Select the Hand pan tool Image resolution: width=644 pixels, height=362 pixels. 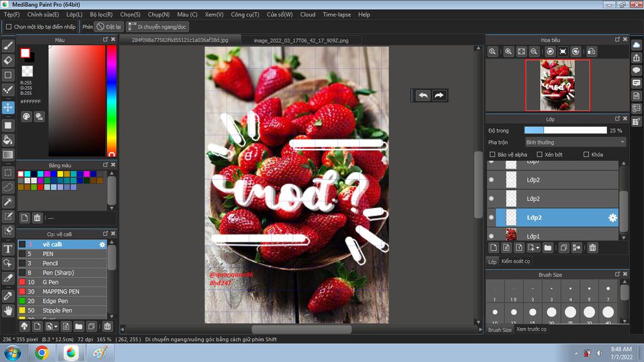point(8,310)
